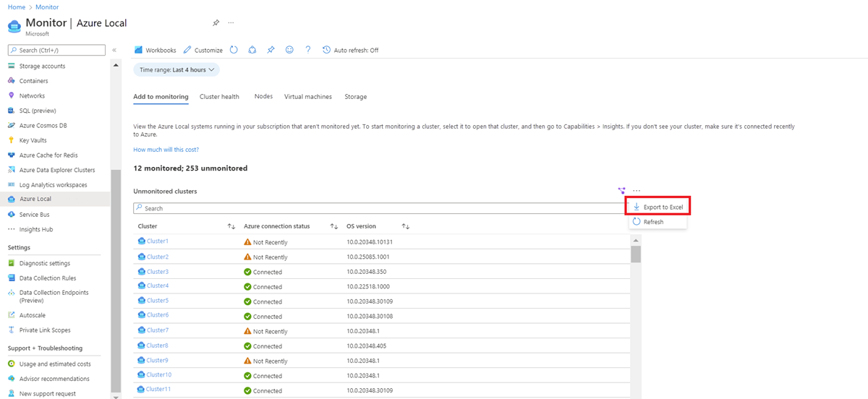Open Auto refresh: Off setting
This screenshot has height=399, width=868.
pos(350,50)
